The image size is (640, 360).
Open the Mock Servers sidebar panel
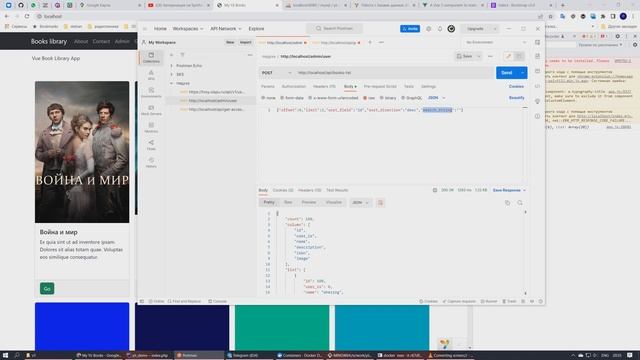151,110
